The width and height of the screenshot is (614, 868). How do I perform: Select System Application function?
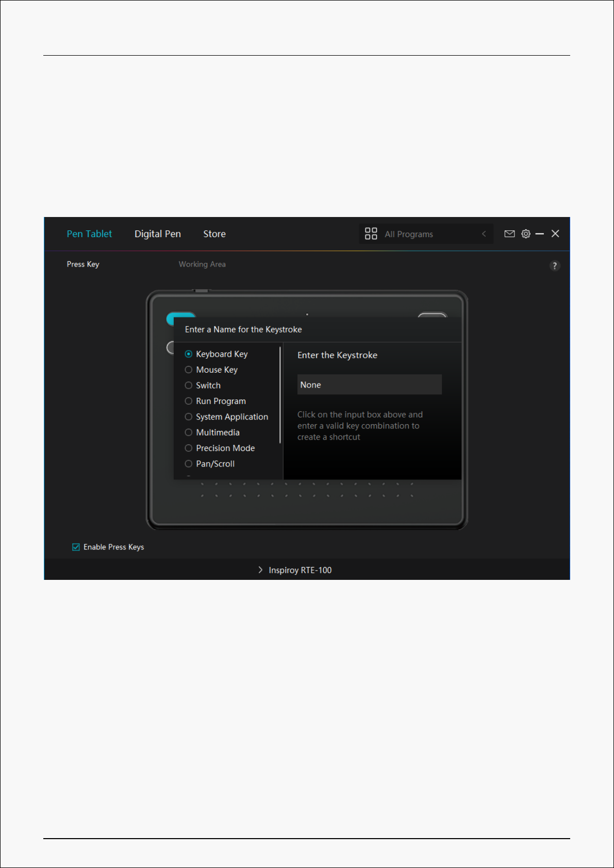tap(189, 417)
